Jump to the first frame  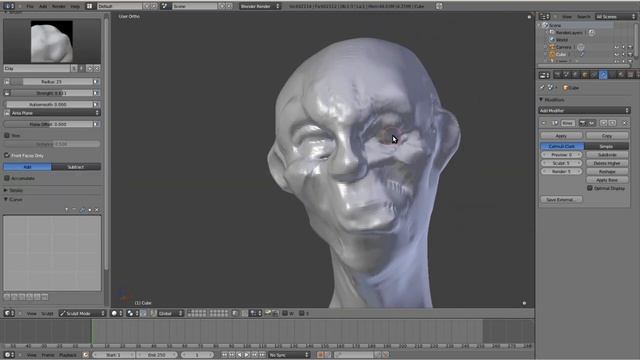(224, 355)
